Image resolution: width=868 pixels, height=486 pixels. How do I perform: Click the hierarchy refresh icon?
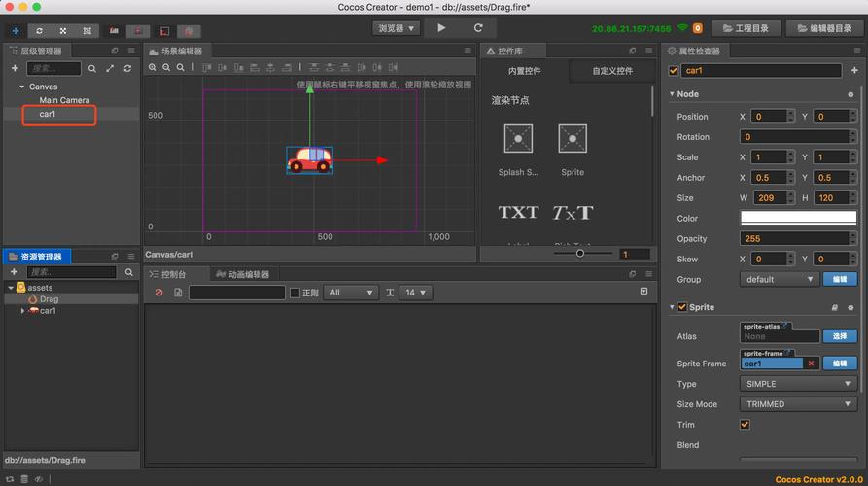[128, 68]
